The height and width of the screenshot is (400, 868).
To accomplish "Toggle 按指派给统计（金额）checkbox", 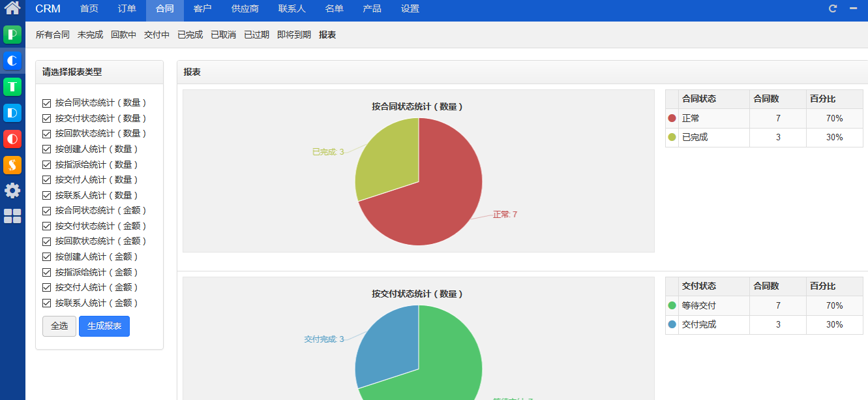I will (x=46, y=272).
